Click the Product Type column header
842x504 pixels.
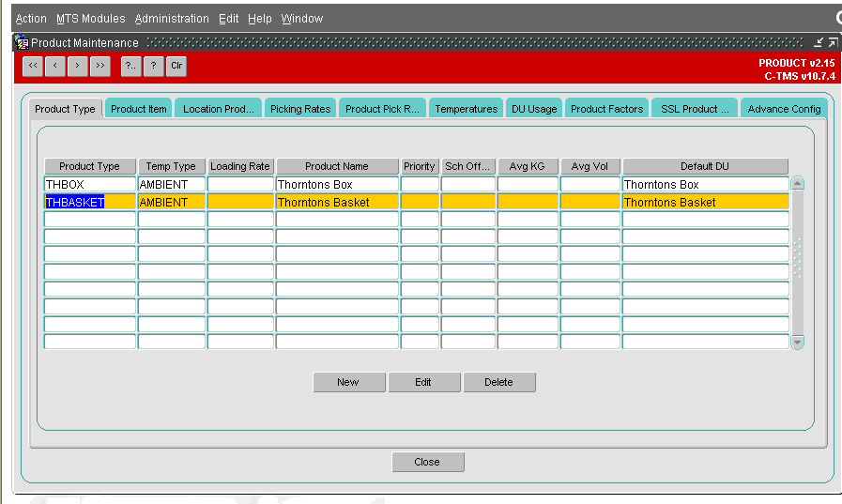pyautogui.click(x=90, y=166)
